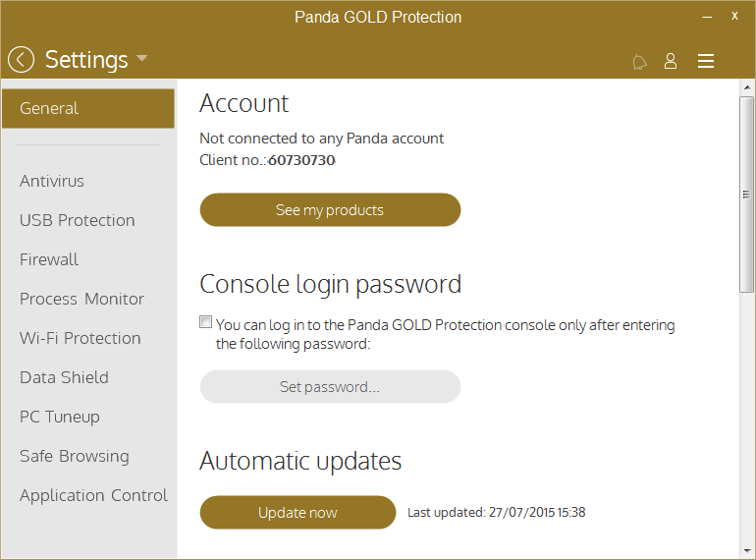This screenshot has height=560, width=756.
Task: Click the vertical scrollbar thumb
Action: 746,195
